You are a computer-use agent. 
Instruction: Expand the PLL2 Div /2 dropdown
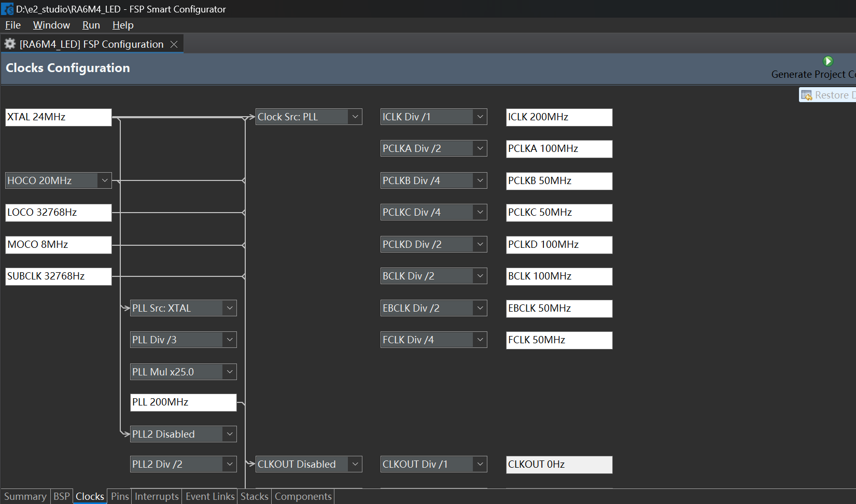click(230, 464)
